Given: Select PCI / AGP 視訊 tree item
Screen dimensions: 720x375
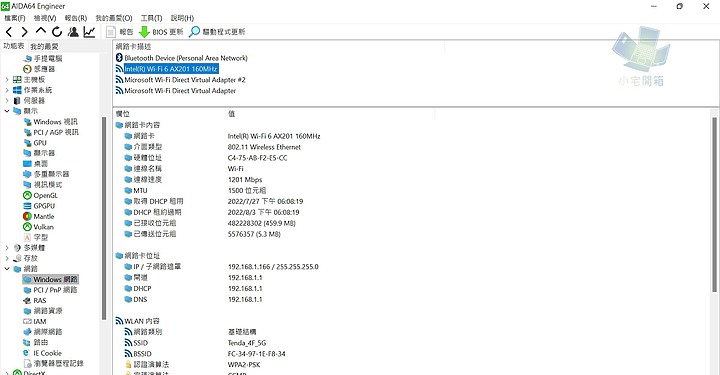Looking at the screenshot, I should (51, 132).
